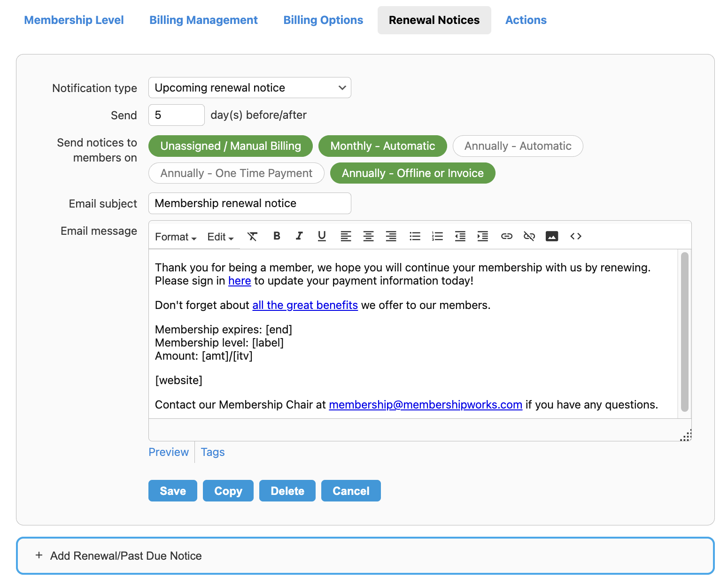The image size is (728, 586).
Task: Click the Underline formatting icon
Action: tap(322, 236)
